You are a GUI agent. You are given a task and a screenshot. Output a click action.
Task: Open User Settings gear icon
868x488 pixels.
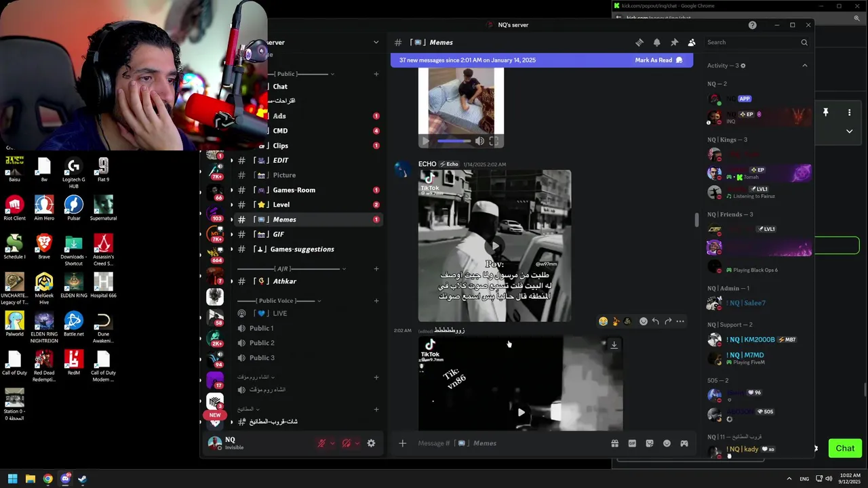point(371,443)
